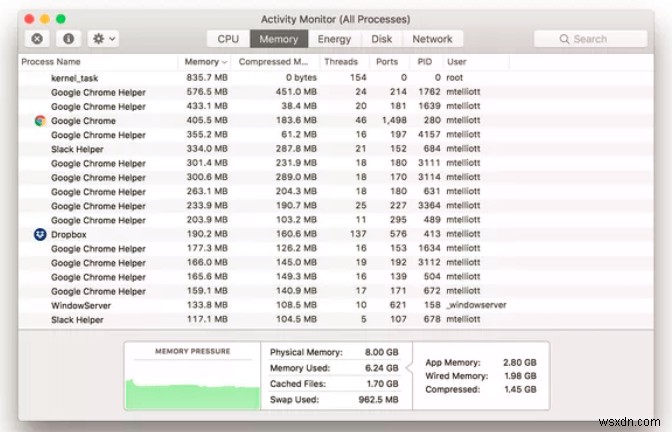The image size is (672, 432).
Task: Click the Swap Used 962.5 MB value
Action: tap(378, 400)
